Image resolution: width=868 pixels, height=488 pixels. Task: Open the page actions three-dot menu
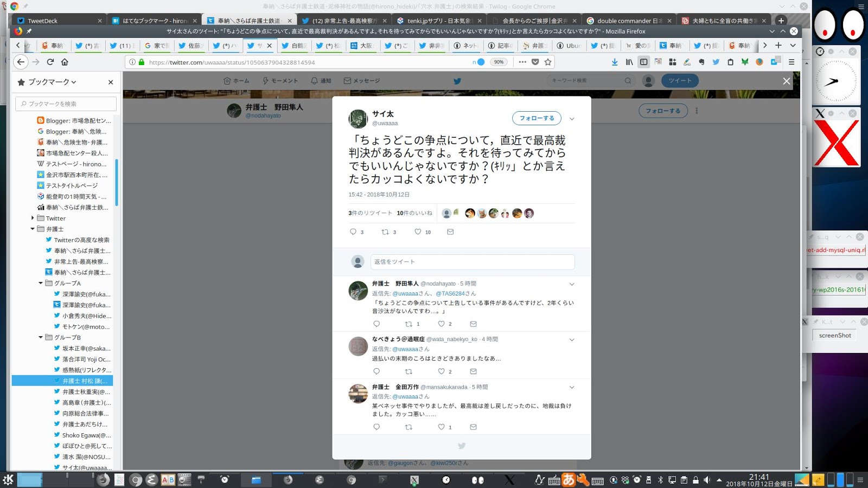click(522, 62)
